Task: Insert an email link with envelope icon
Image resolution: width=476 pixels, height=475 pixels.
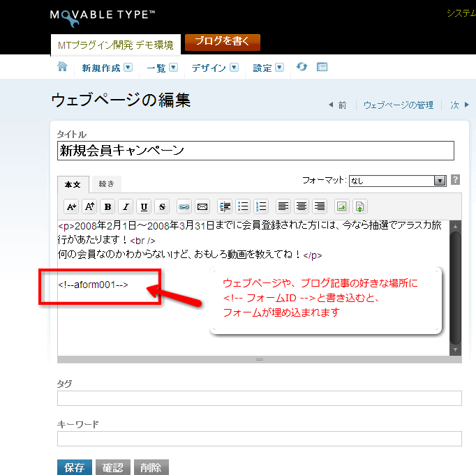Action: (202, 206)
